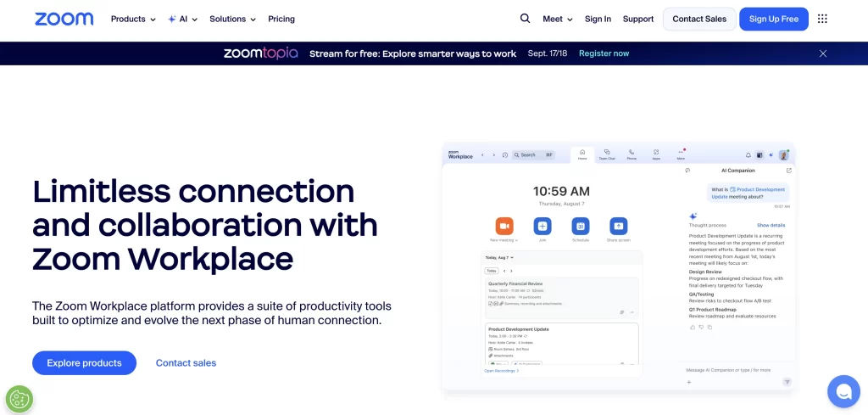Viewport: 868px width, 415px height.
Task: Click the Schedule calendar icon in preview
Action: tap(581, 226)
